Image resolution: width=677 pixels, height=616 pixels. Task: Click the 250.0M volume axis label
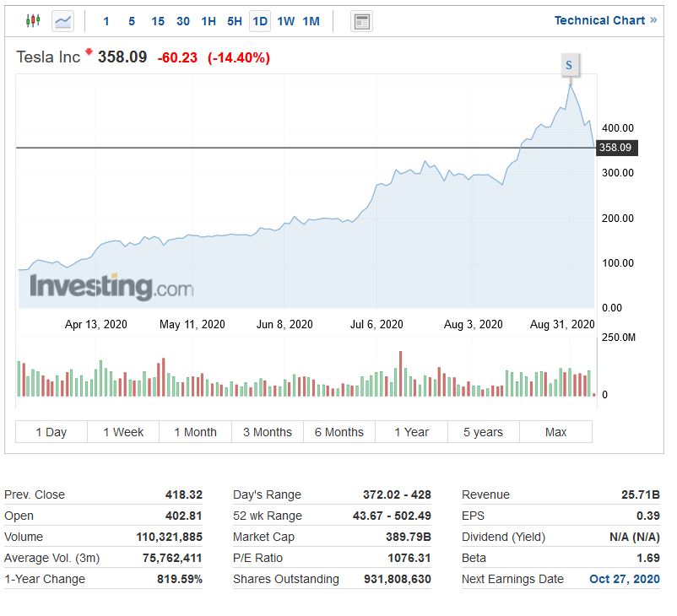[619, 338]
